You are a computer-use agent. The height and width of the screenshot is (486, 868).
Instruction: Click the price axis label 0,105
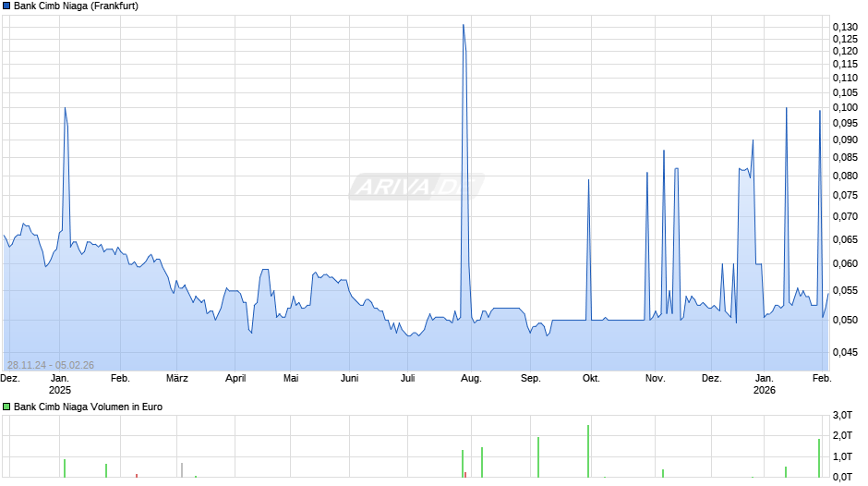(x=845, y=92)
